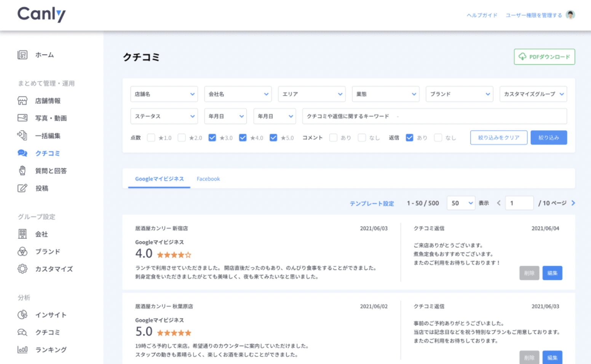Uncheck the ★5.0 rating checkbox

(273, 138)
